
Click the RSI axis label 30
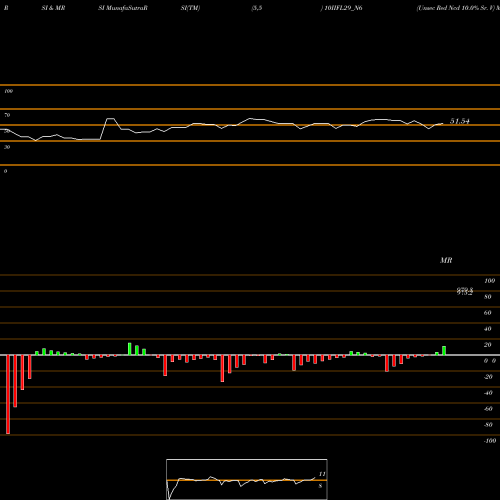tap(7, 147)
